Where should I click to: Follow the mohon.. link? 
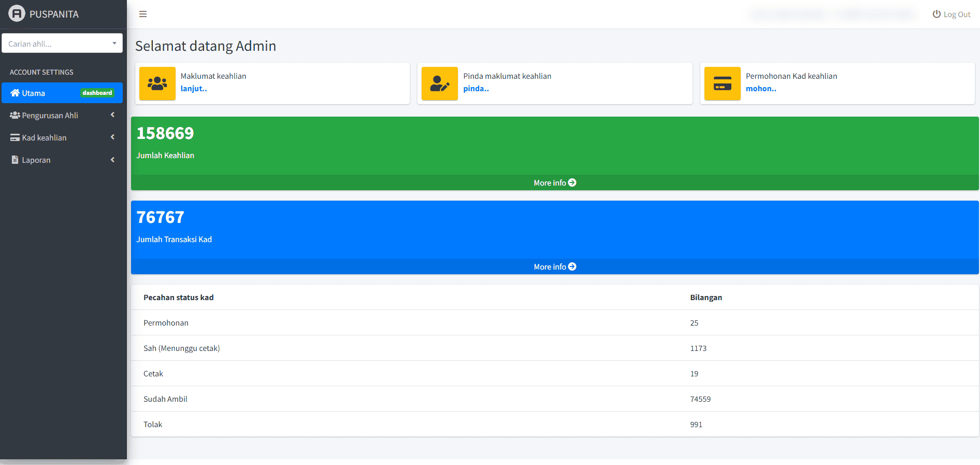761,89
